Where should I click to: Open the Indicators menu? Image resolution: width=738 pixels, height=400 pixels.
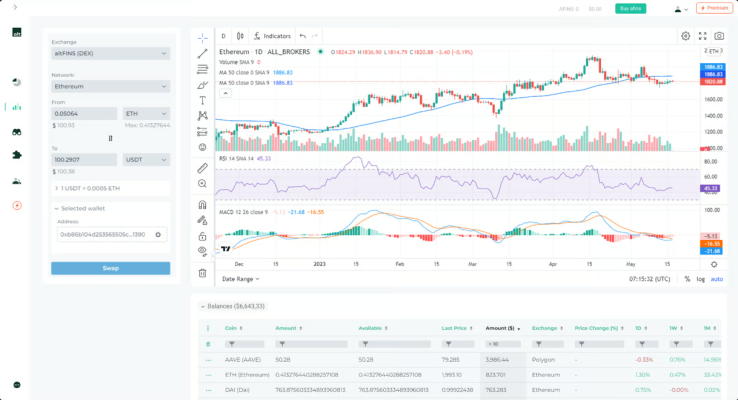(x=272, y=36)
